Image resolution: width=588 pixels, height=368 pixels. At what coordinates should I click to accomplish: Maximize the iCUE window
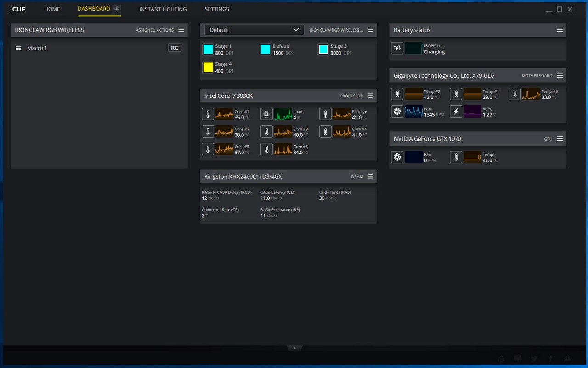(560, 9)
